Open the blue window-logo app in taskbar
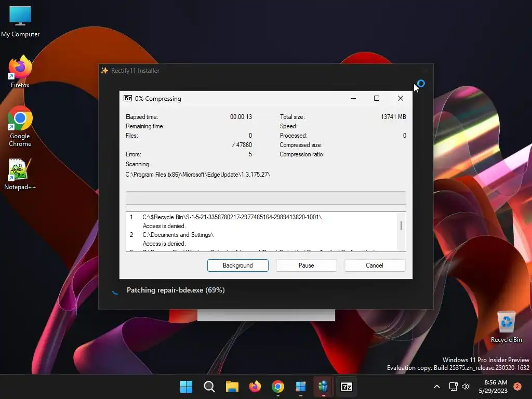 (301, 387)
